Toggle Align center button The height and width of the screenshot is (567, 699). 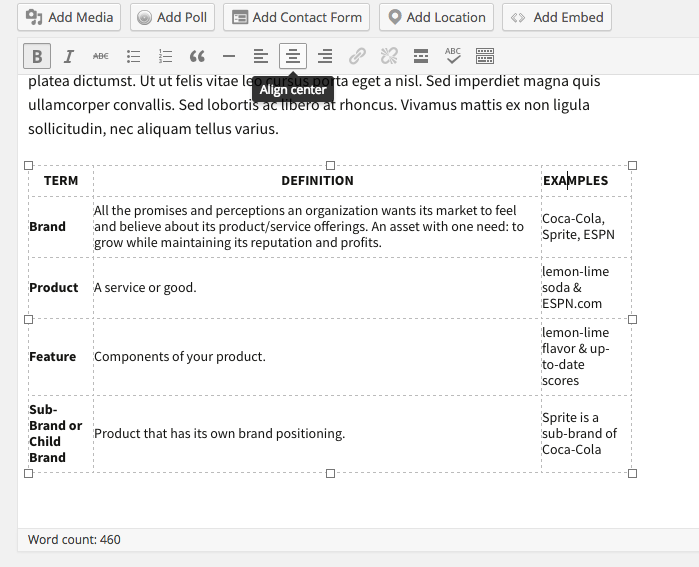(x=293, y=56)
